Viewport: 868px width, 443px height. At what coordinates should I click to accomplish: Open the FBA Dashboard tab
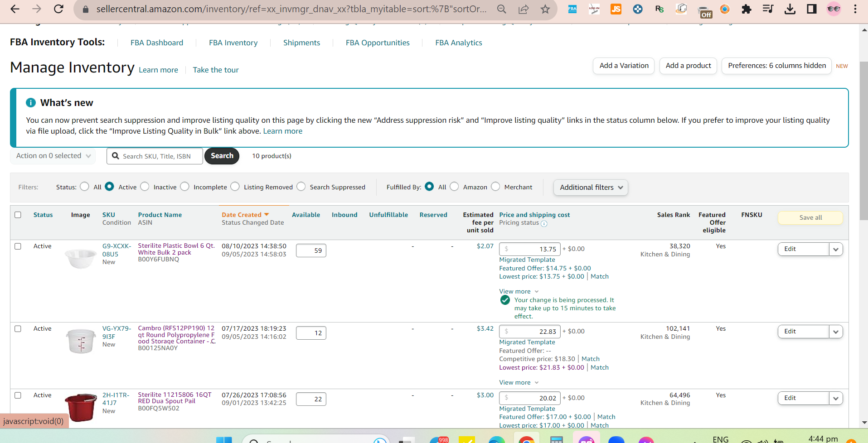coord(157,43)
